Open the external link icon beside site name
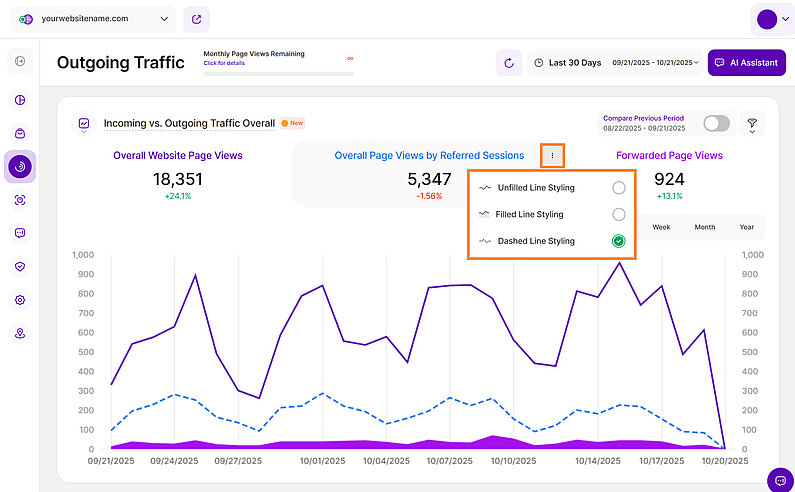The width and height of the screenshot is (795, 492). click(x=197, y=19)
